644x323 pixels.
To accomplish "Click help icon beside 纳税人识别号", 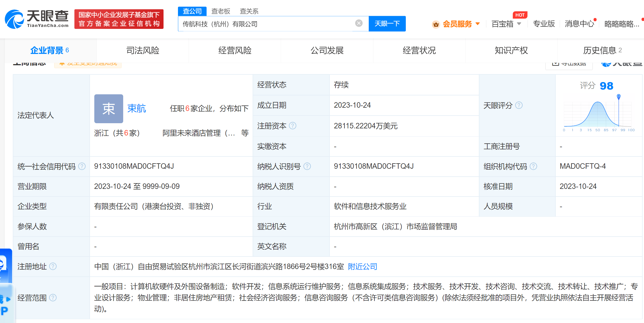I will point(307,166).
